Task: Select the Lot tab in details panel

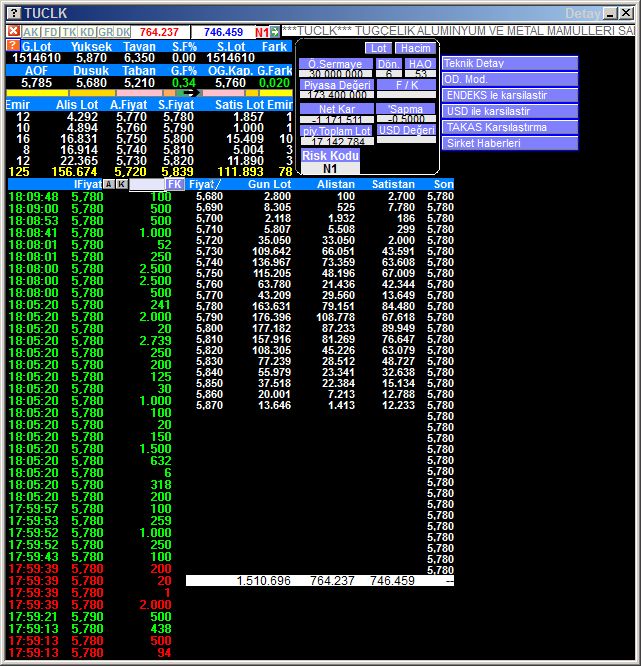Action: pyautogui.click(x=378, y=48)
